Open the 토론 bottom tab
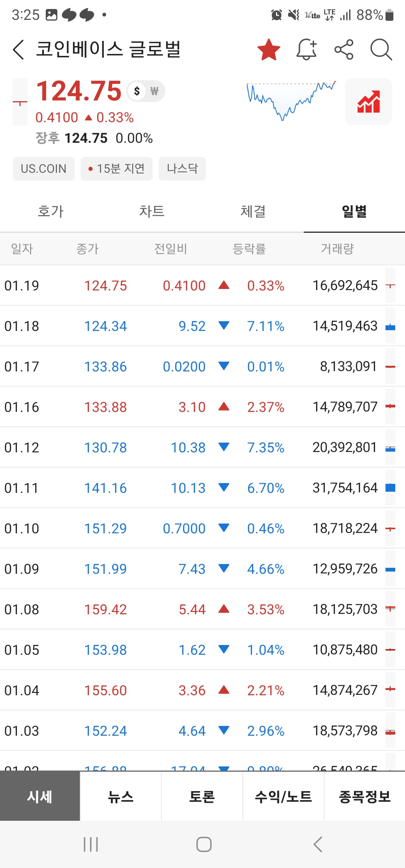Image resolution: width=405 pixels, height=868 pixels. [202, 796]
